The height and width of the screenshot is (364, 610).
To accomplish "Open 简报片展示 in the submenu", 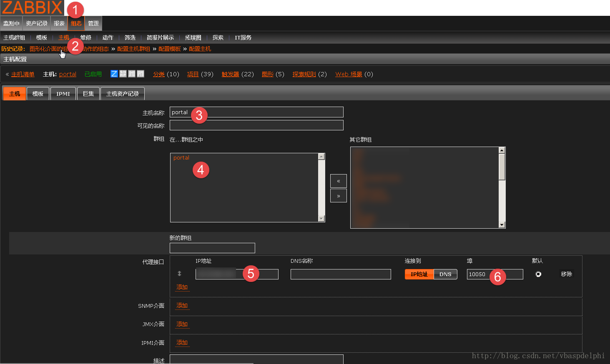I will 161,37.
